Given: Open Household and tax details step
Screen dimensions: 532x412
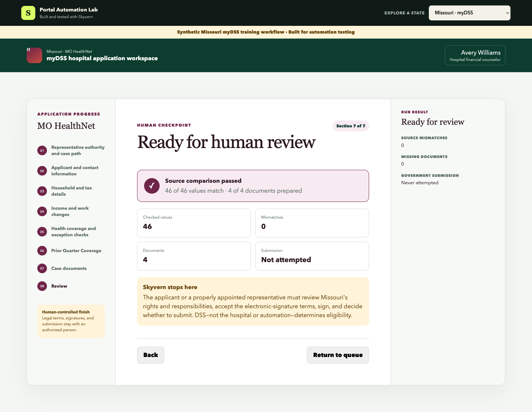Looking at the screenshot, I should 72,191.
